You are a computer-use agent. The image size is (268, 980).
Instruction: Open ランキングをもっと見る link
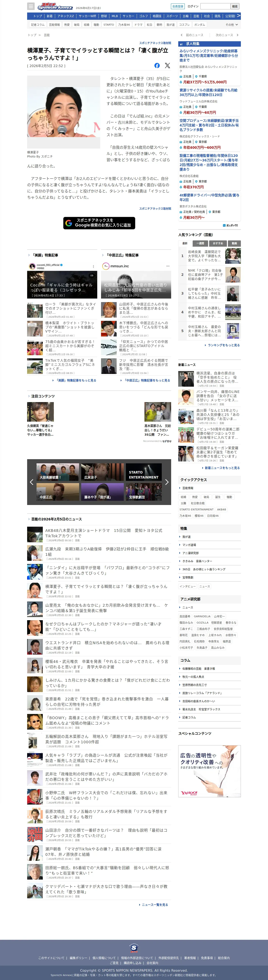click(224, 345)
